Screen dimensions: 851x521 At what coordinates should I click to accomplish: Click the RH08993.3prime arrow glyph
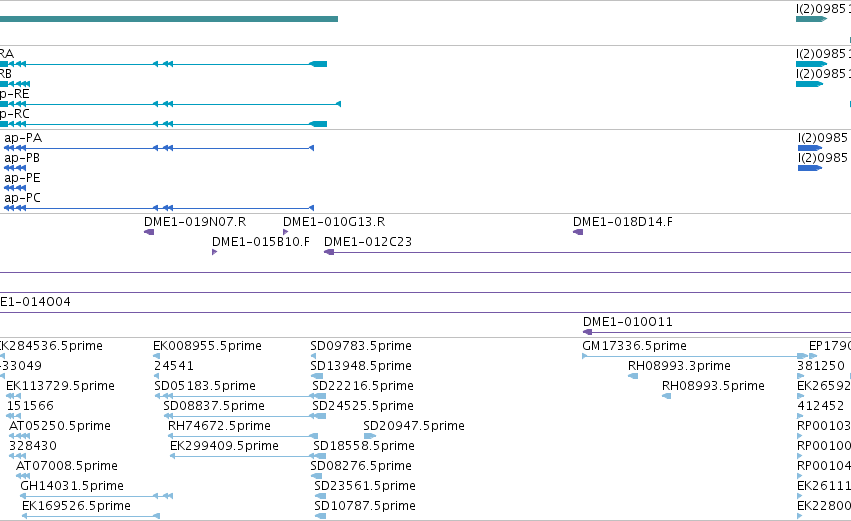633,376
